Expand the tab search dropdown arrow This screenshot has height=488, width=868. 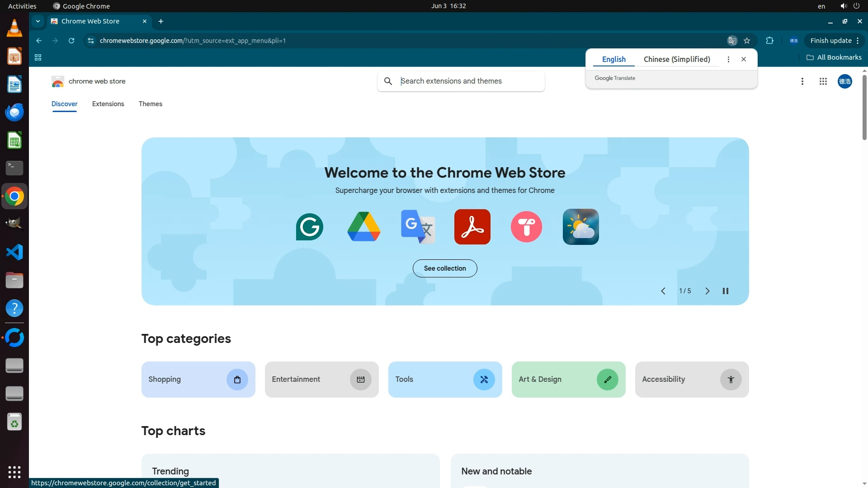tap(38, 21)
